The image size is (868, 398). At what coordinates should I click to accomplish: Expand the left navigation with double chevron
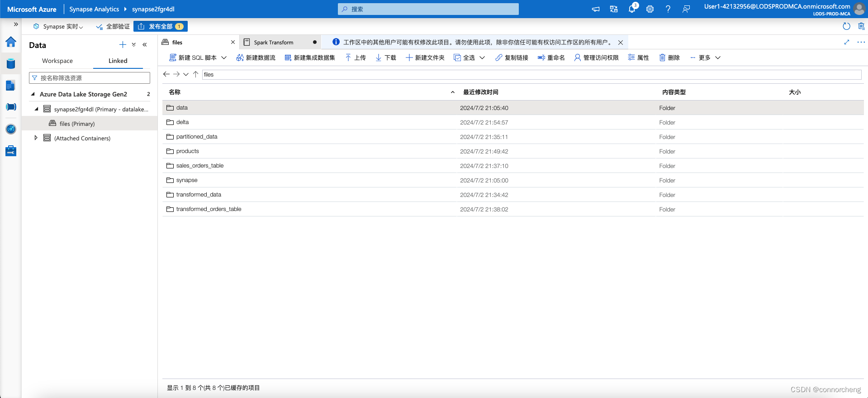(16, 24)
